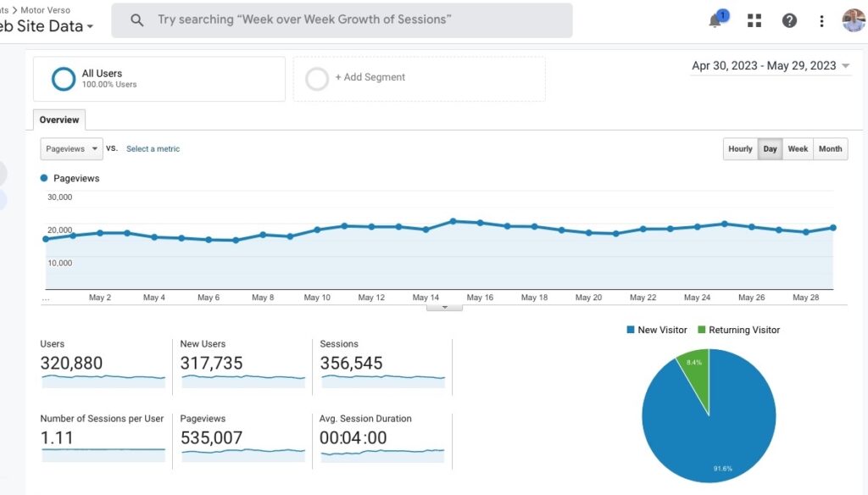Open the Pageviews metric dropdown
The width and height of the screenshot is (868, 495).
click(x=71, y=149)
